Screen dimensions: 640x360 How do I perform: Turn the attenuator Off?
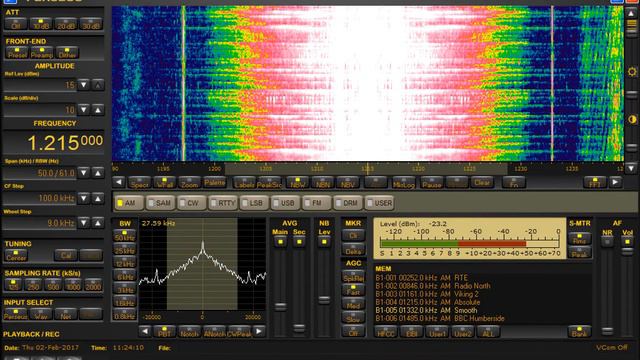[x=16, y=24]
